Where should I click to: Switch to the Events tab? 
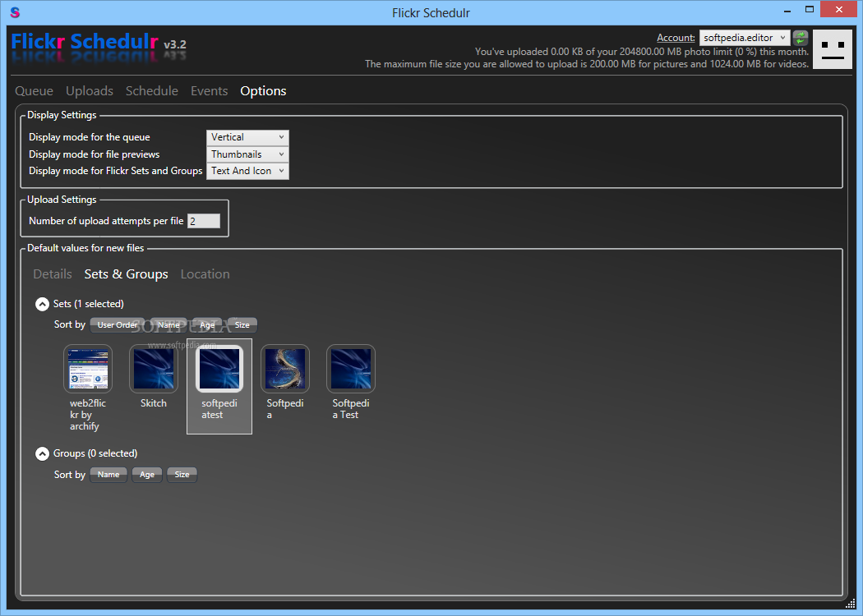[209, 90]
